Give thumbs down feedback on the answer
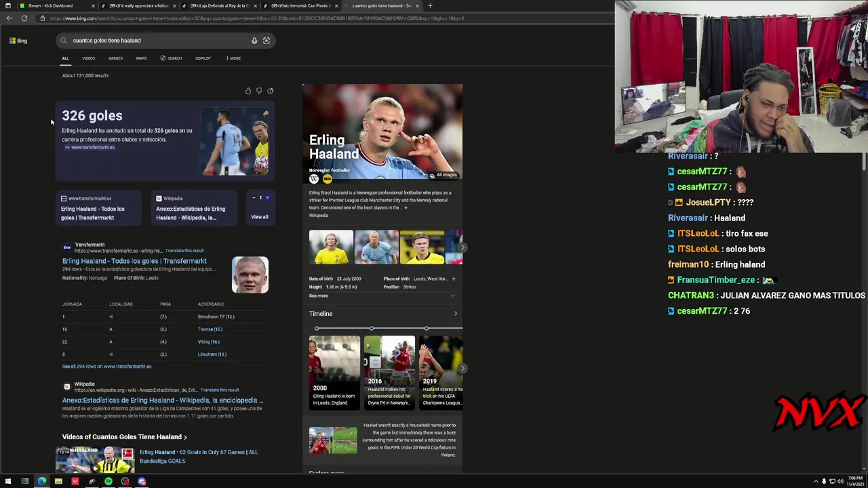This screenshot has height=488, width=868. [259, 91]
